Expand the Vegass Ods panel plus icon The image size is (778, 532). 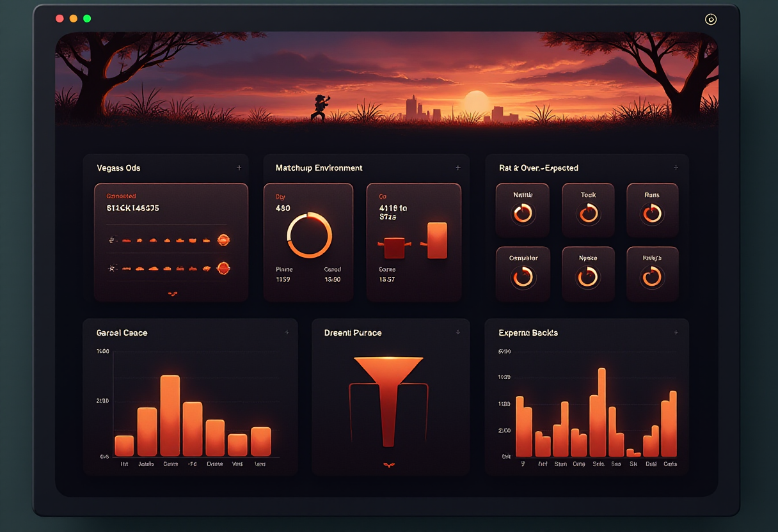pyautogui.click(x=239, y=168)
